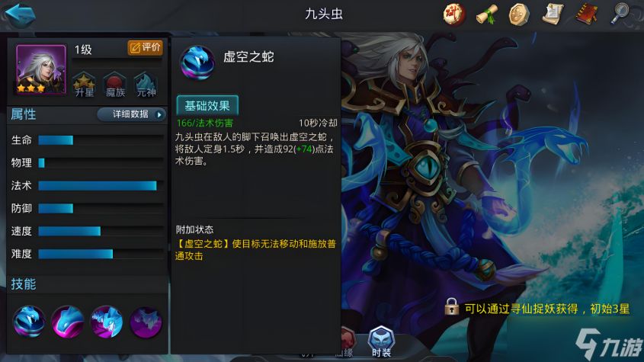
Task: Expand 详细数据 detailed stats arrow
Action: point(131,114)
